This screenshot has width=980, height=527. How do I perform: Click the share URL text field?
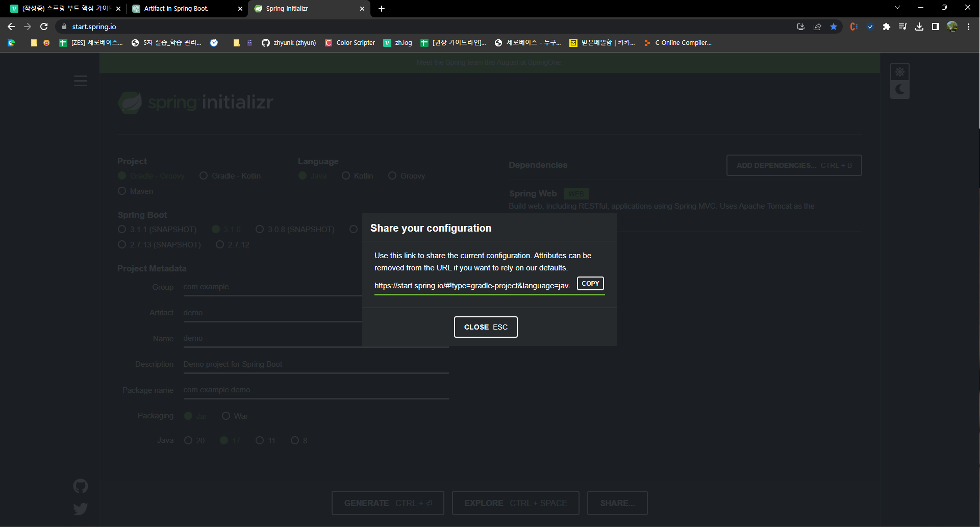tap(472, 286)
